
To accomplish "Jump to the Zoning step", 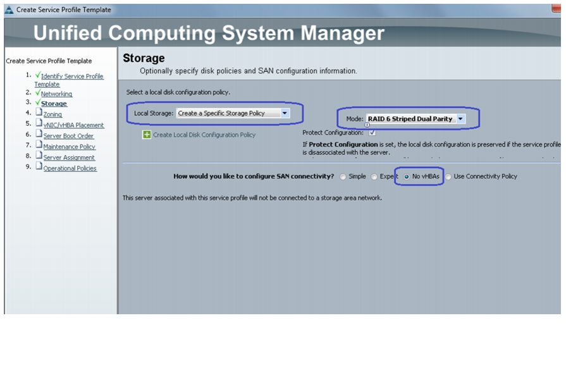I will (52, 114).
